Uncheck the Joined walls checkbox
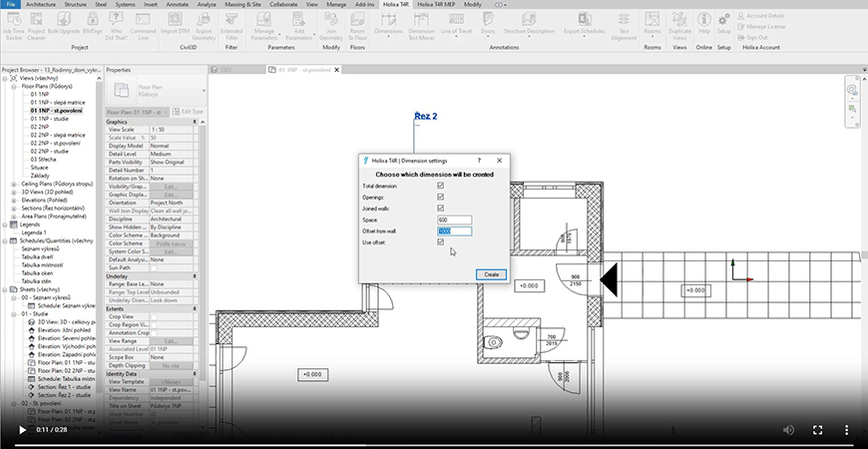The width and height of the screenshot is (868, 449). (441, 209)
